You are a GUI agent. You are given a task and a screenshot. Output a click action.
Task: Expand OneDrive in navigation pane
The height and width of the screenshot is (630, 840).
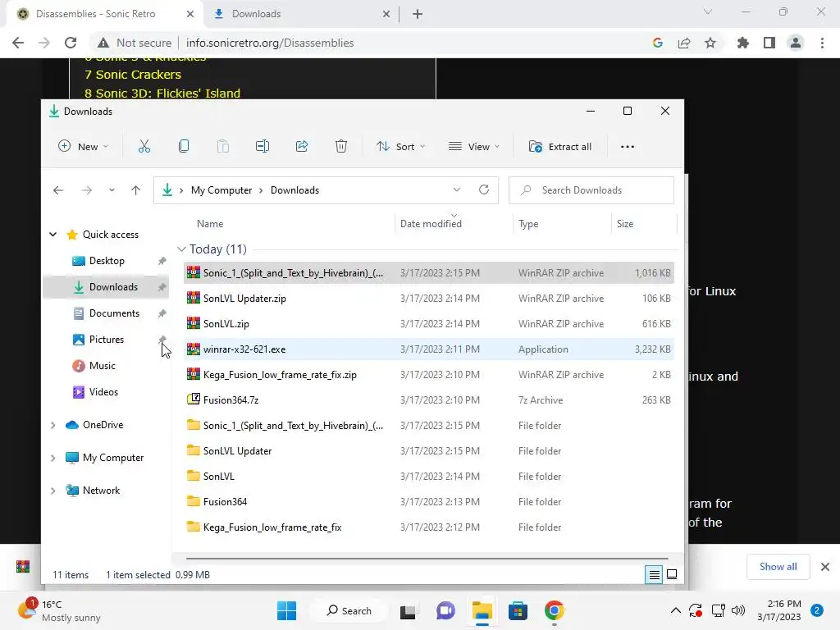(x=53, y=425)
